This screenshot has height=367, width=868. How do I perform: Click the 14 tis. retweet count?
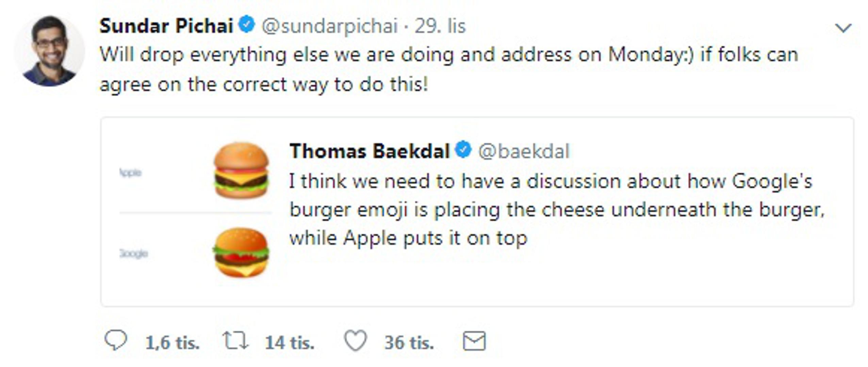(289, 343)
